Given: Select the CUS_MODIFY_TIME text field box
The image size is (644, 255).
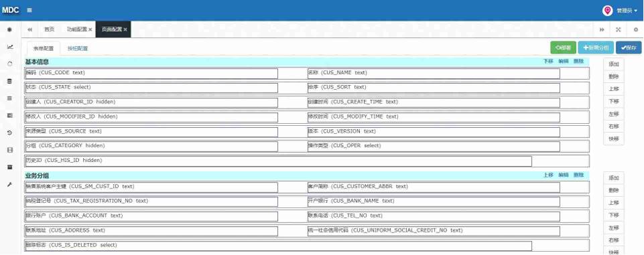Looking at the screenshot, I should pos(434,117).
